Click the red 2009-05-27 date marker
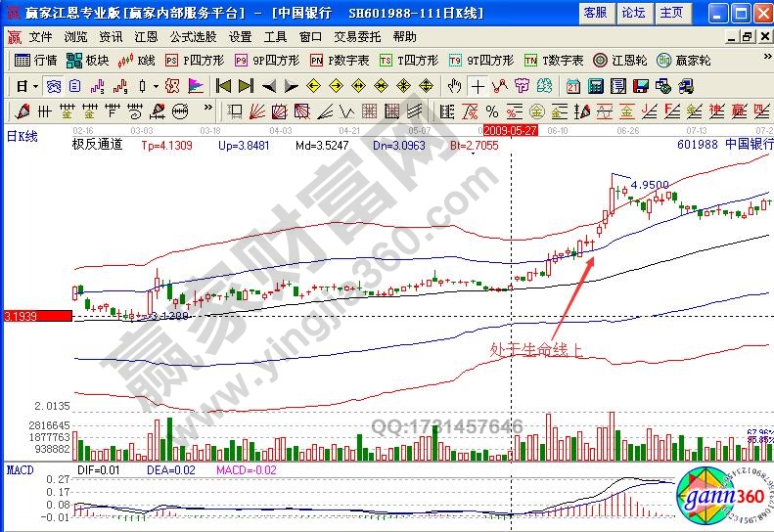This screenshot has width=774, height=532. [511, 129]
